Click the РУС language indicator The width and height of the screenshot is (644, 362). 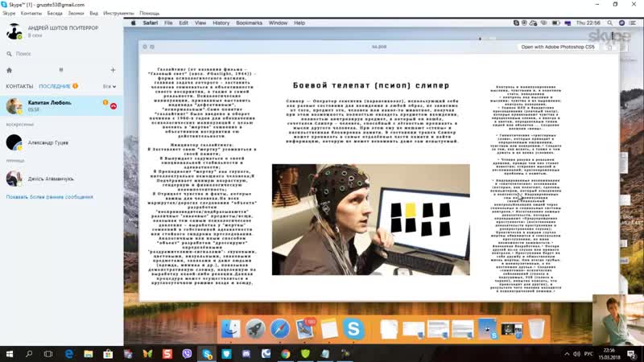(588, 354)
